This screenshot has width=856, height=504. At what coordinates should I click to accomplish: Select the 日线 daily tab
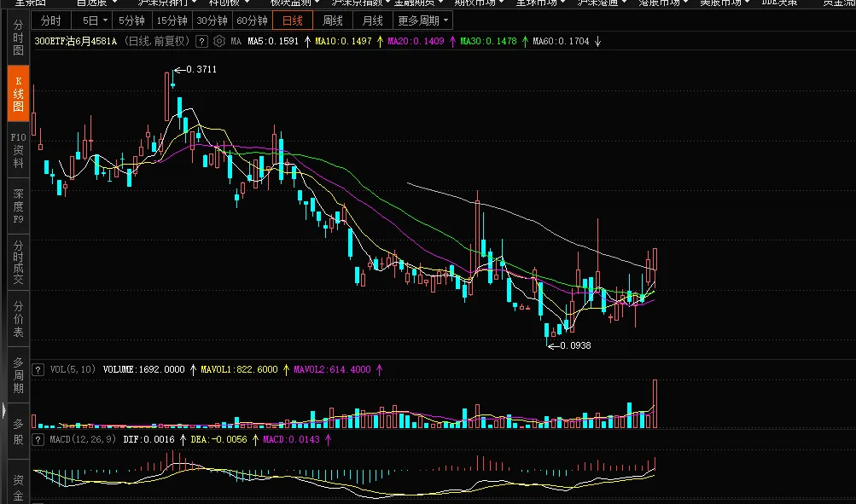click(293, 20)
